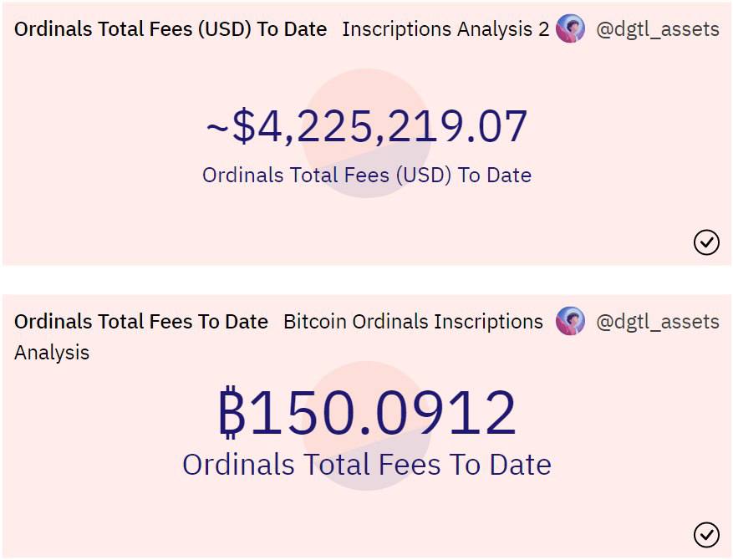Click the wrapped 'Analysis' word under the second title
Screen dimensions: 733x560
pyautogui.click(x=52, y=353)
